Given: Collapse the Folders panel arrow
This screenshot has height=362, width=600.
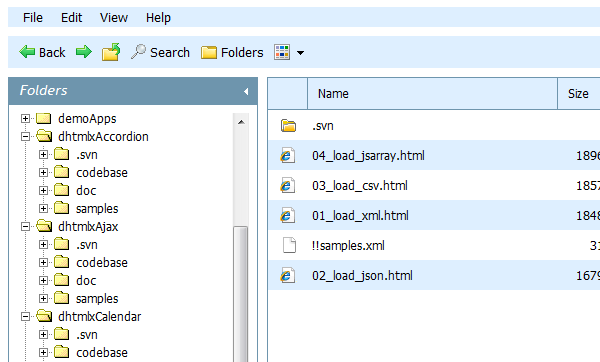Looking at the screenshot, I should point(246,91).
